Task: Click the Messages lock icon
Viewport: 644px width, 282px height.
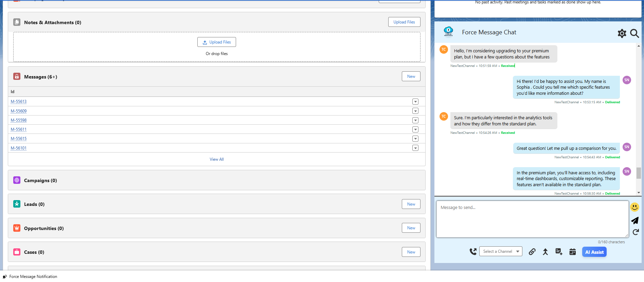Action: (x=17, y=76)
